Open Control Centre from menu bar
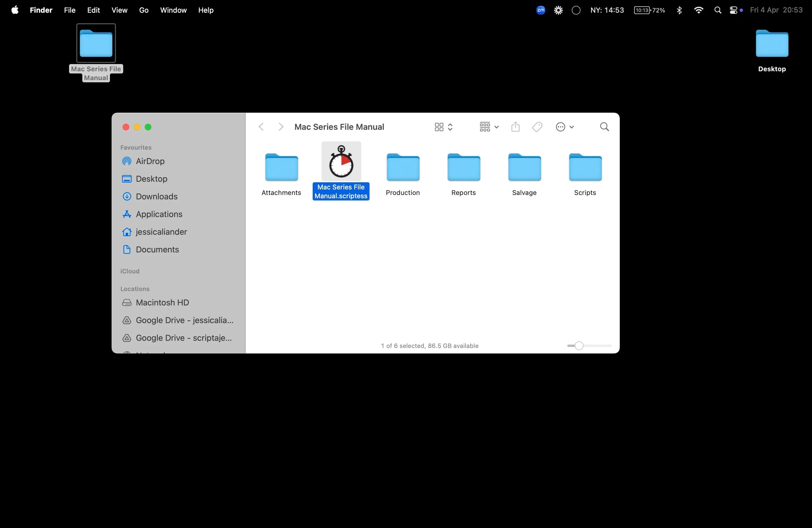This screenshot has width=812, height=528. 733,10
